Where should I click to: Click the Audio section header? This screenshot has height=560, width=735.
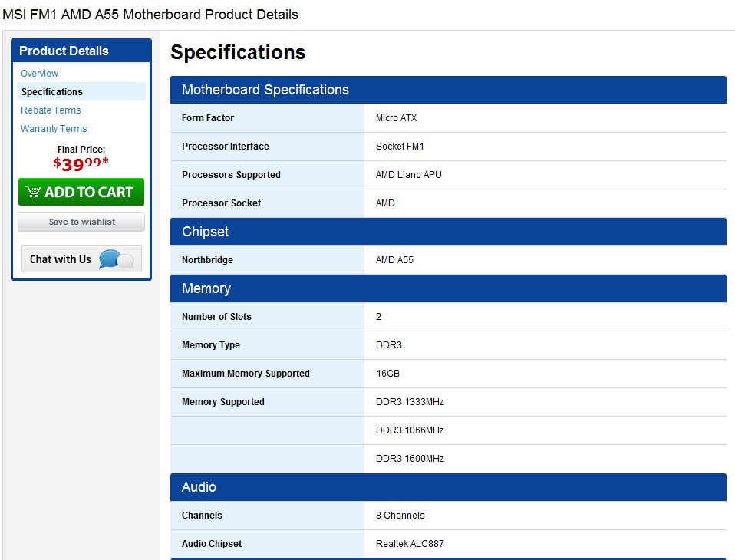[448, 487]
